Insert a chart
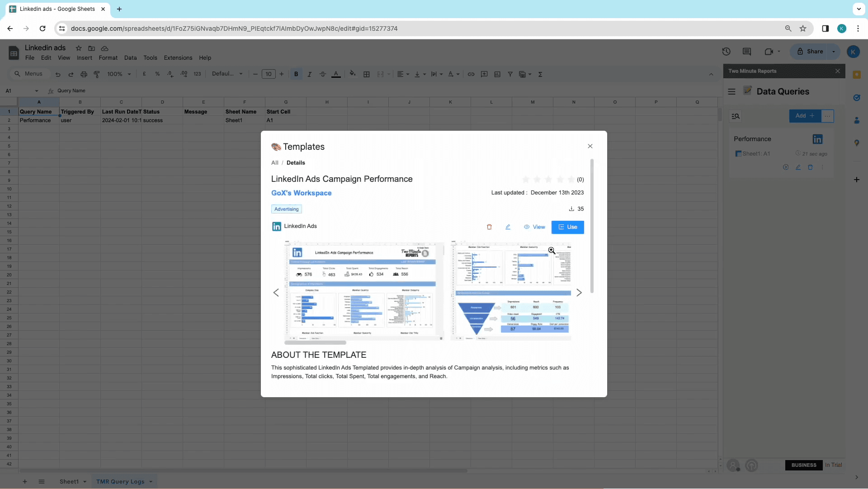 pos(497,74)
